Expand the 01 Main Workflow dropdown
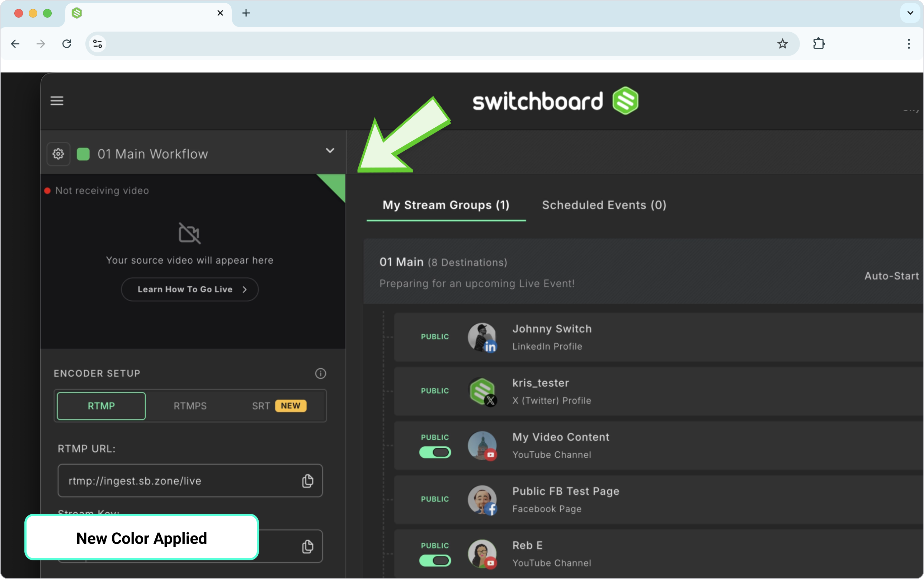The image size is (924, 579). [330, 151]
